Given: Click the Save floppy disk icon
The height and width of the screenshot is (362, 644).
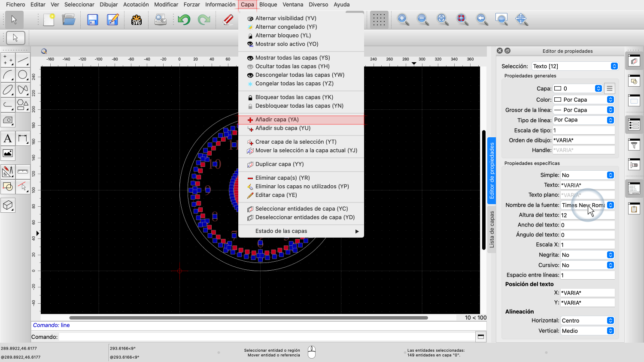Looking at the screenshot, I should (x=92, y=20).
